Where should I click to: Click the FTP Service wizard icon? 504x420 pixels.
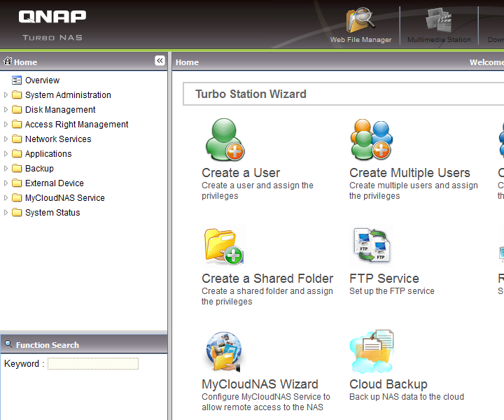point(371,246)
